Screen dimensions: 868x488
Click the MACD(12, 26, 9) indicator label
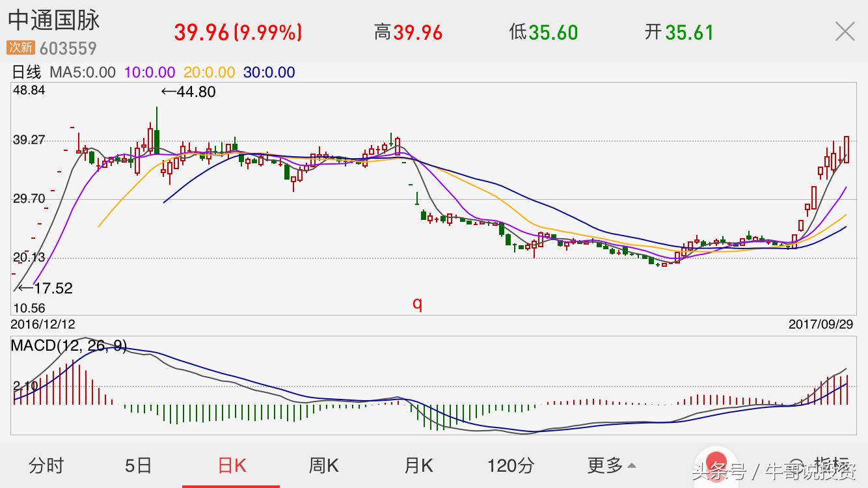pos(69,346)
